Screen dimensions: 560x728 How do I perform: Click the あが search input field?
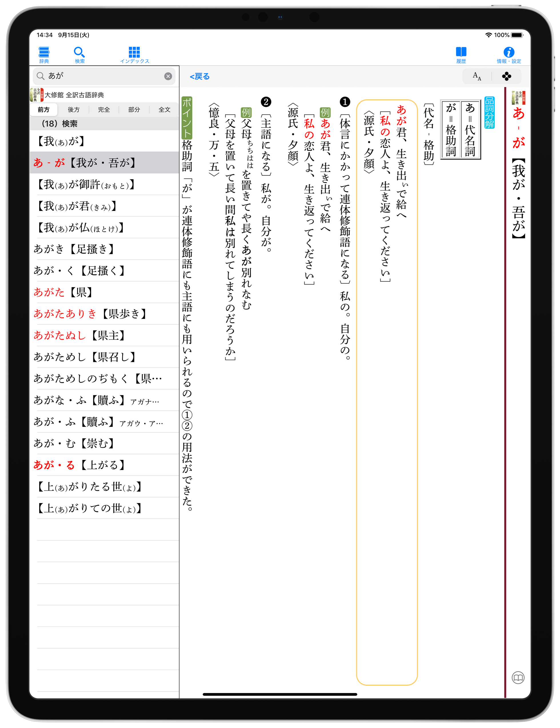tap(104, 76)
